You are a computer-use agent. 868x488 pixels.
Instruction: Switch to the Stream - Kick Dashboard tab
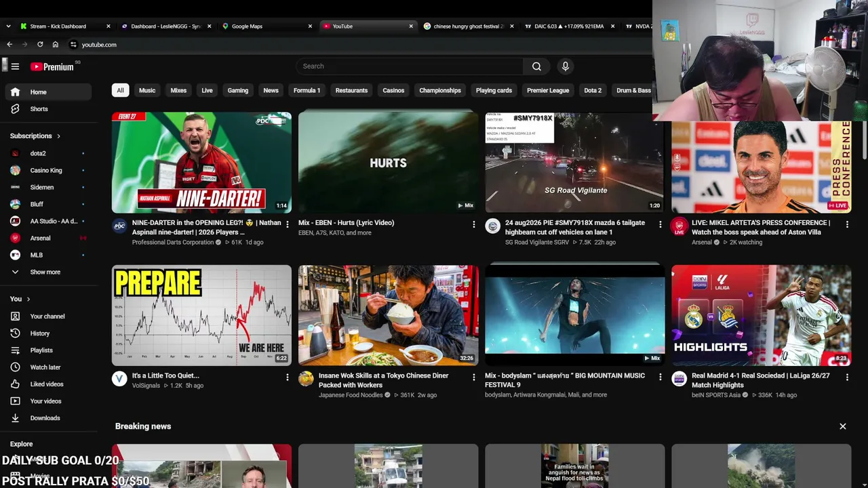coord(65,26)
